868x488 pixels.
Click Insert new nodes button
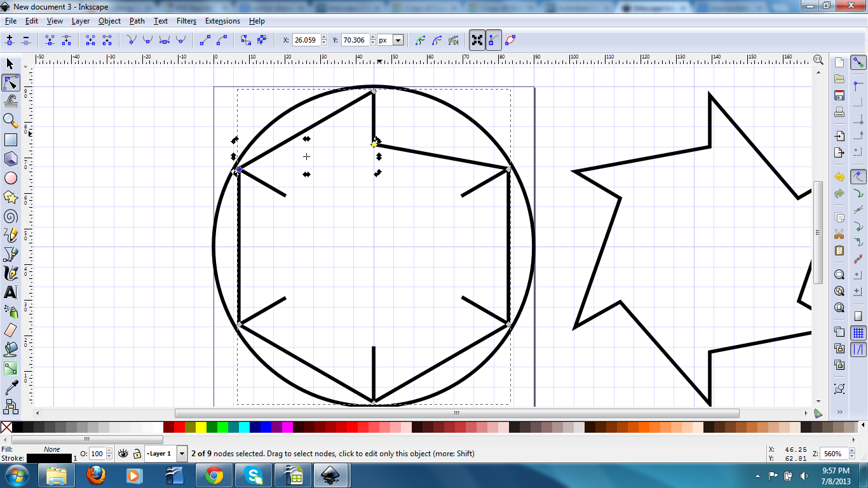(x=10, y=40)
